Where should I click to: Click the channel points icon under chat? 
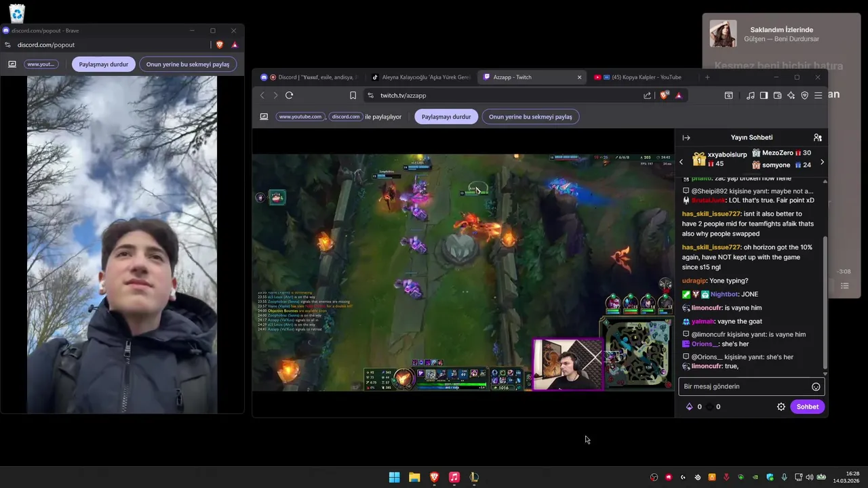(709, 407)
